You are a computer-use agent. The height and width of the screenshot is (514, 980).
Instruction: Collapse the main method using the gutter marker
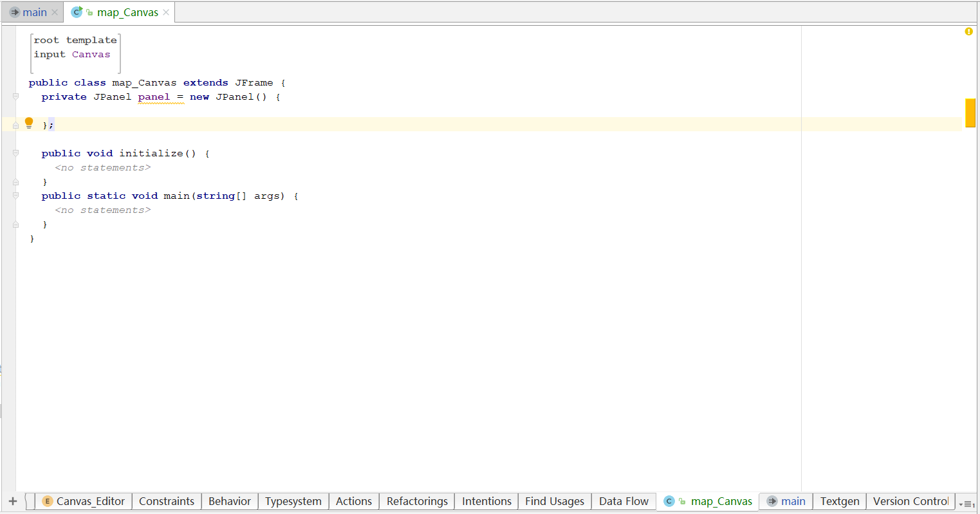click(x=15, y=196)
